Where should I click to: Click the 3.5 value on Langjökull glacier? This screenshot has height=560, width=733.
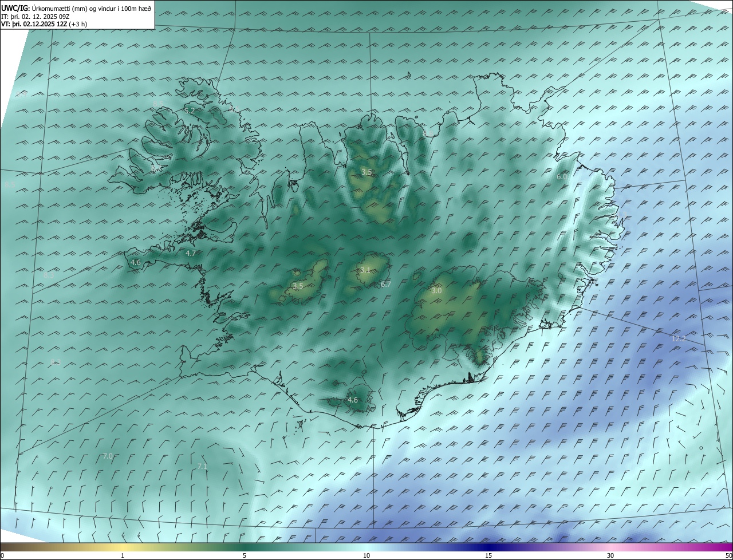coord(298,286)
